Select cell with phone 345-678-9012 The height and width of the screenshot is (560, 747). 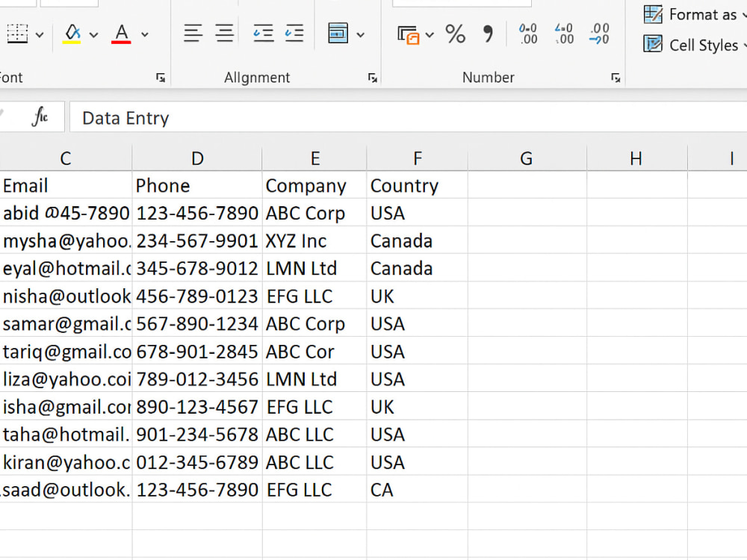(197, 268)
